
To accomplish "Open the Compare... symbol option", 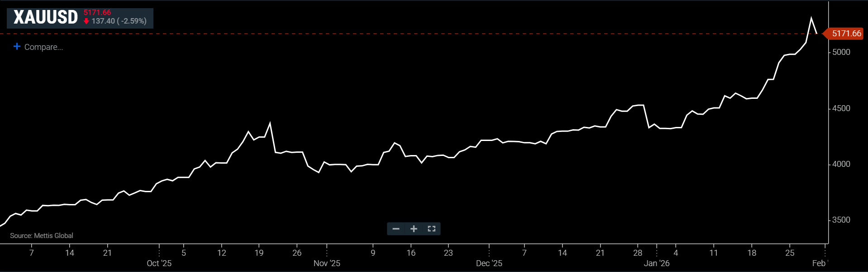I will pyautogui.click(x=43, y=47).
